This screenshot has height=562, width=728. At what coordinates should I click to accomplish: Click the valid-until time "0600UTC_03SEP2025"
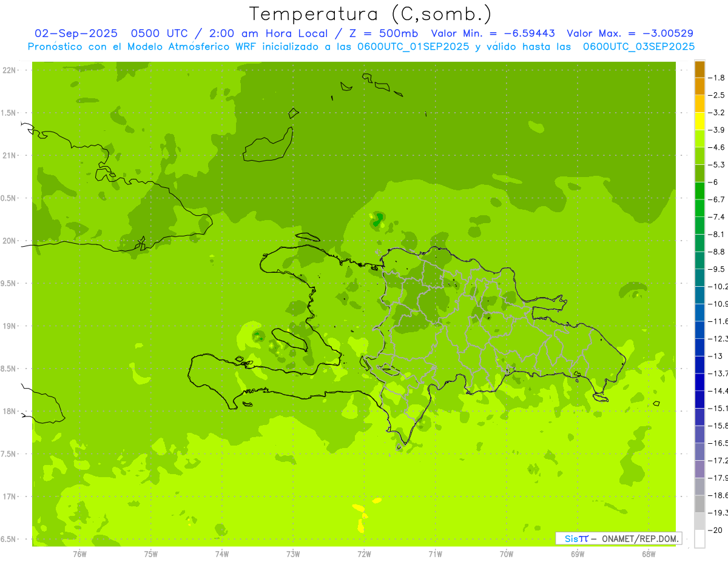click(x=639, y=47)
